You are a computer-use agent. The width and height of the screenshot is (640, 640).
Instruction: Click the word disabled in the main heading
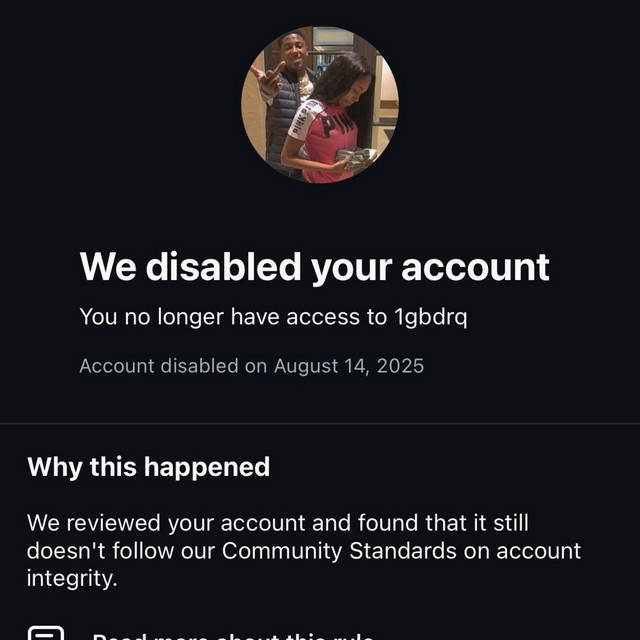pos(222,267)
